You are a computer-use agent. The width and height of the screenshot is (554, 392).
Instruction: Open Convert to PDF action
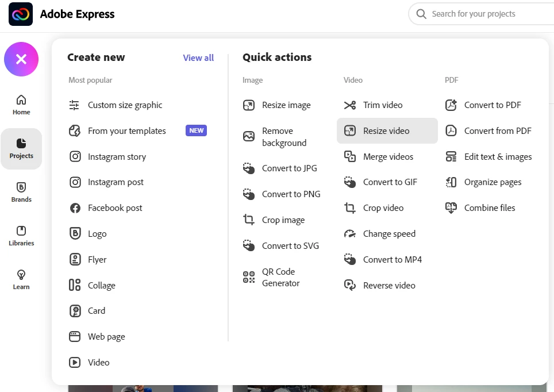(x=493, y=105)
